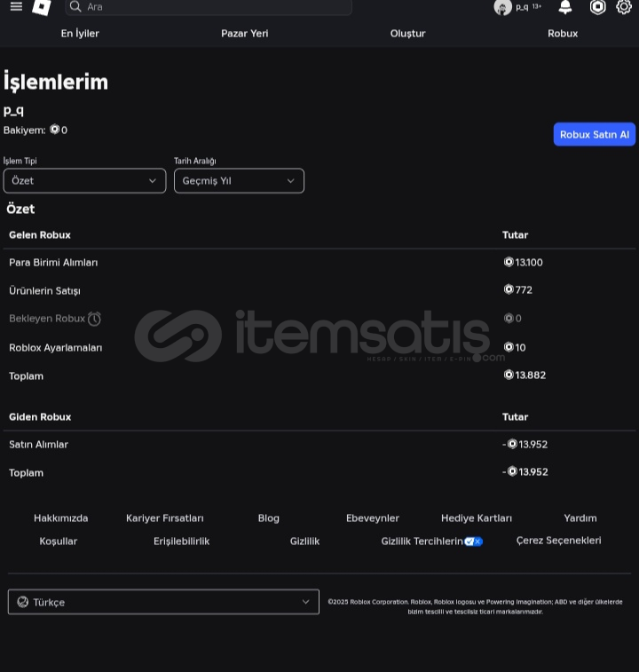Viewport: 639px width, 672px height.
Task: Open the Hediye Kartları link
Action: [x=477, y=518]
